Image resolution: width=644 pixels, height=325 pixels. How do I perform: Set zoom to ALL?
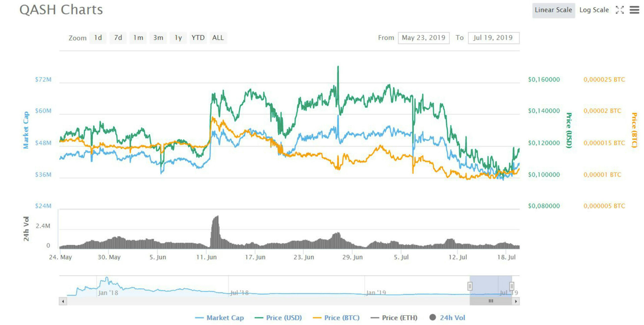click(218, 38)
